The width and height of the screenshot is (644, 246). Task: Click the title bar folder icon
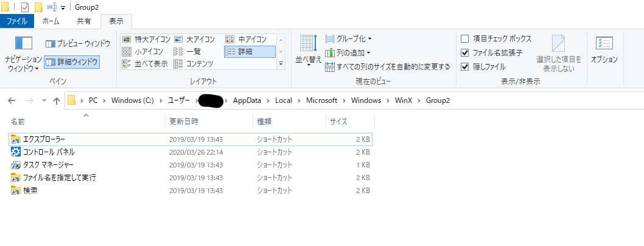point(5,7)
